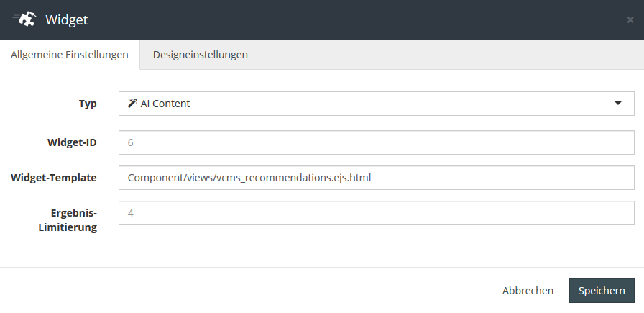644x313 pixels.
Task: Click the caret arrow of the Typ selector
Action: click(618, 104)
